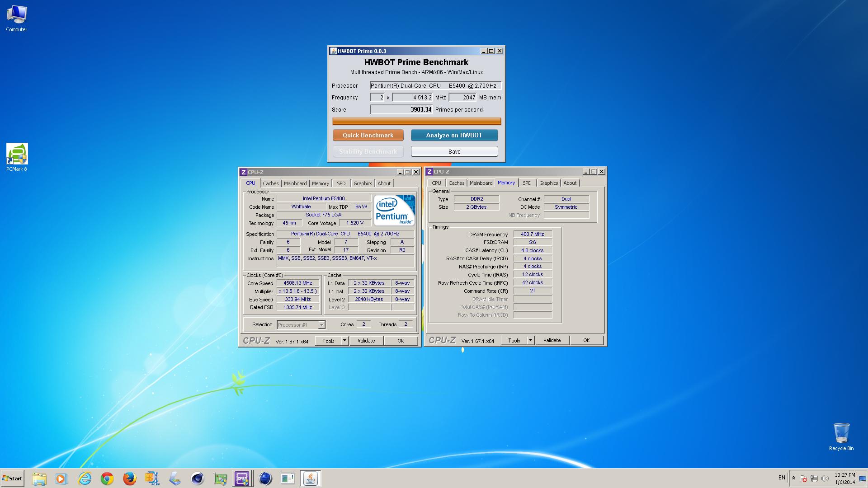
Task: Click the orange HWBOT benchmark progress bar
Action: tap(416, 121)
